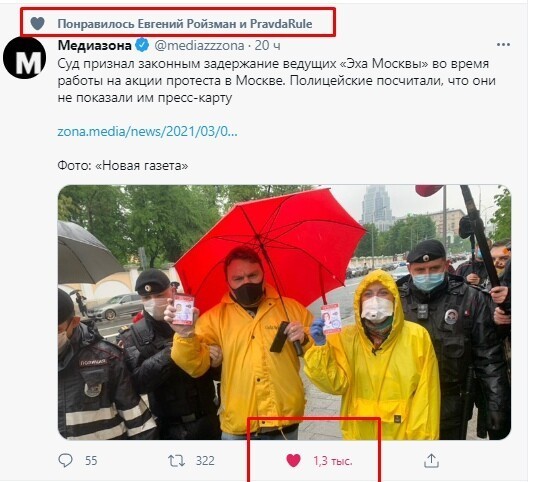553x482 pixels.
Task: Open the Медиазона account name
Action: (95, 45)
